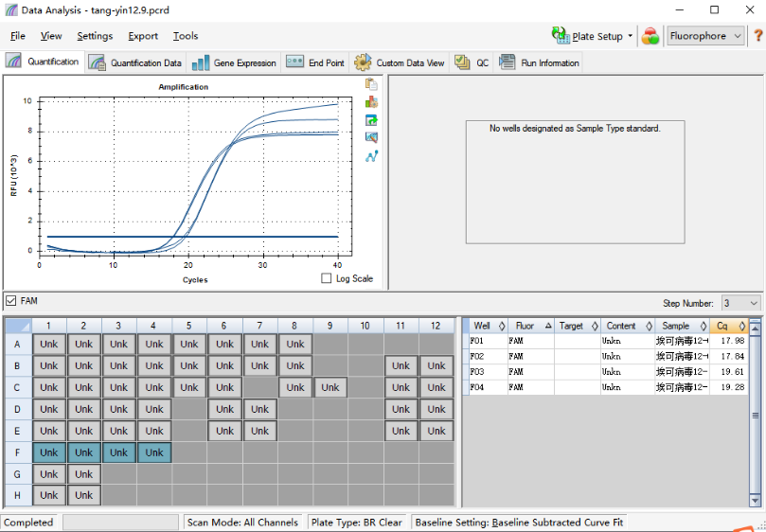Image resolution: width=766 pixels, height=532 pixels.
Task: Click the Custom Data View gear icon
Action: [363, 62]
